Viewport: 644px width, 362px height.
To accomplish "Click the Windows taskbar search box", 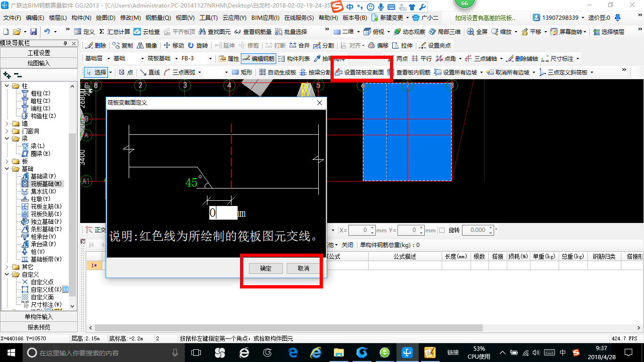I will [x=104, y=352].
